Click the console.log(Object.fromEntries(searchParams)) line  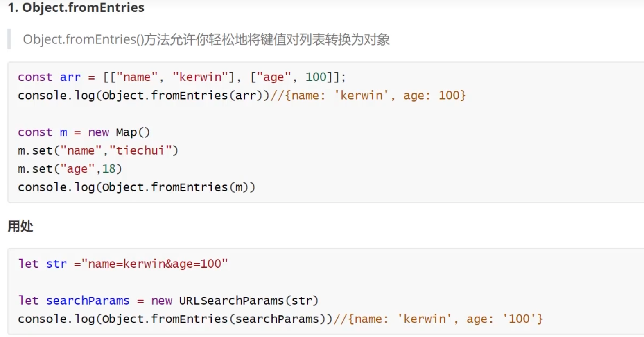280,319
